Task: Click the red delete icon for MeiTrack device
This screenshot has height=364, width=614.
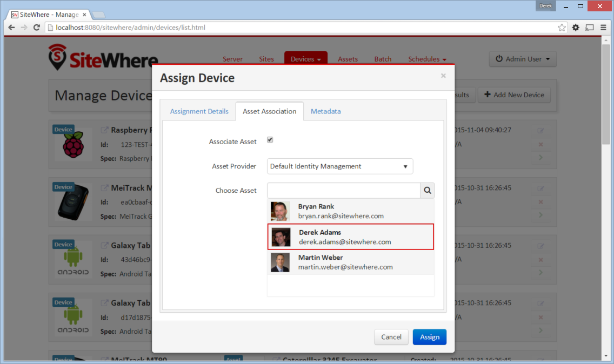Action: point(541,202)
